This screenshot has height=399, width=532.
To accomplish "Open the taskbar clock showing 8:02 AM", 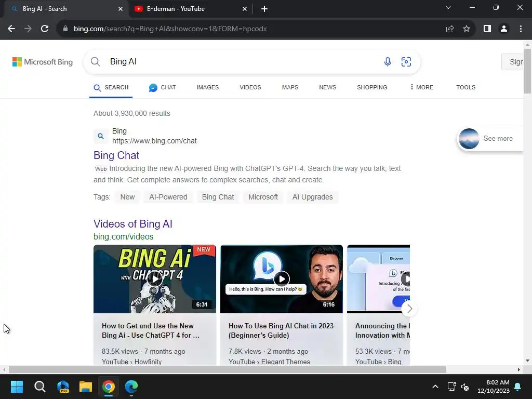I will tap(494, 387).
